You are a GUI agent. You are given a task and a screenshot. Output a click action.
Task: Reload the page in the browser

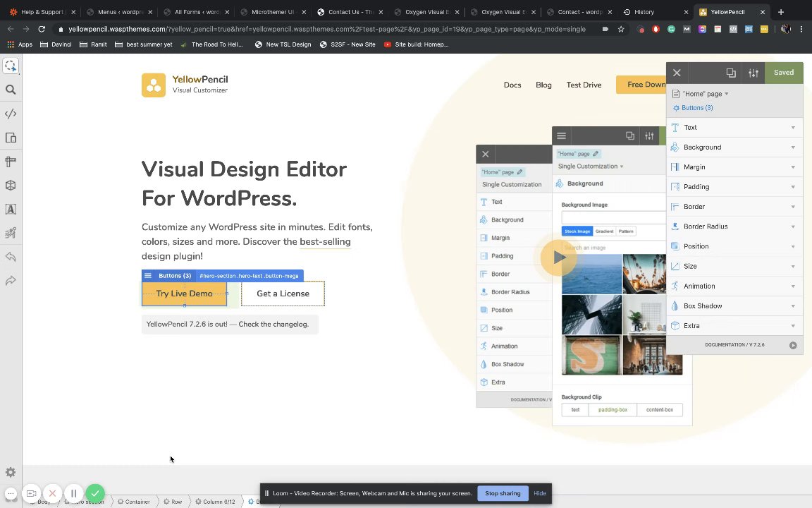click(x=42, y=29)
